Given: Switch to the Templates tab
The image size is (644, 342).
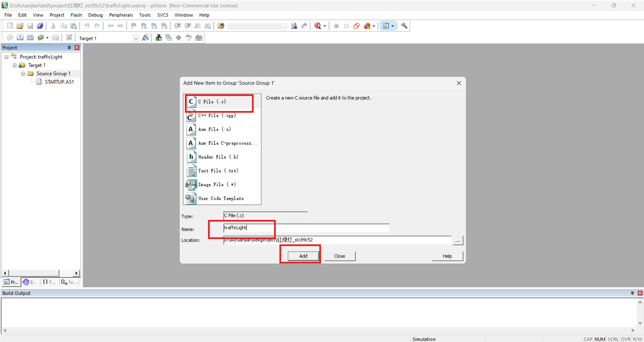Looking at the screenshot, I should point(69,282).
